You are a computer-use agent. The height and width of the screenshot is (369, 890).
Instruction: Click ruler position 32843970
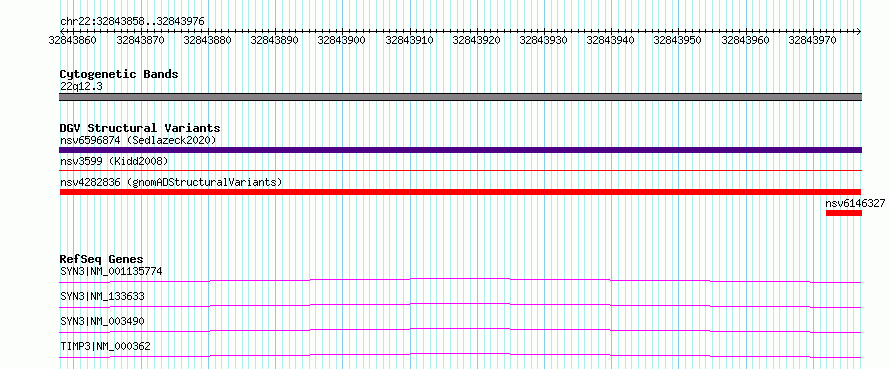[x=812, y=40]
